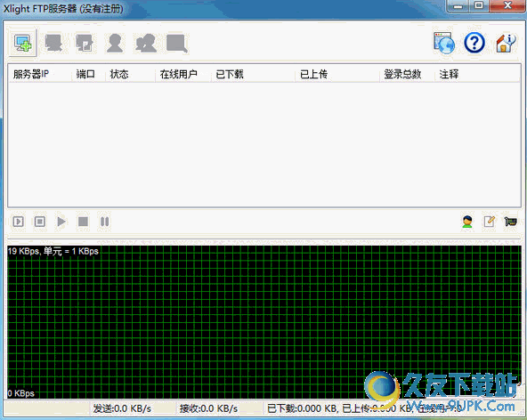Click the '0 KBps' label on graph
The image size is (527, 420).
point(20,393)
